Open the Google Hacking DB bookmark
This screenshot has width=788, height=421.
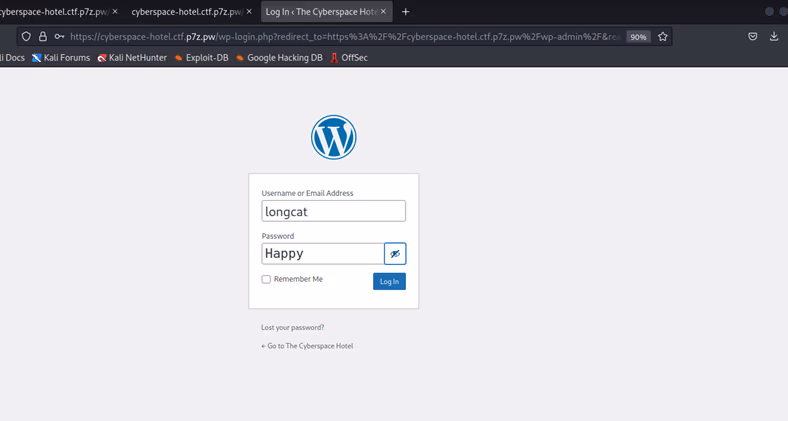[279, 58]
